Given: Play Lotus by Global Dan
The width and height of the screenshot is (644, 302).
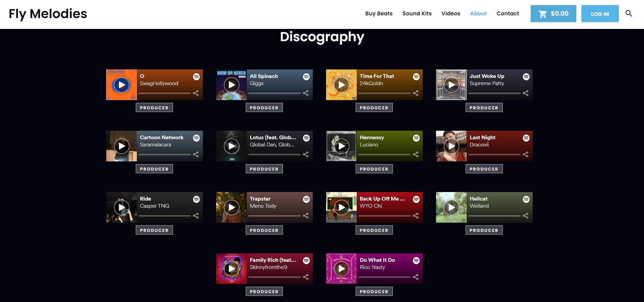Looking at the screenshot, I should coord(231,146).
